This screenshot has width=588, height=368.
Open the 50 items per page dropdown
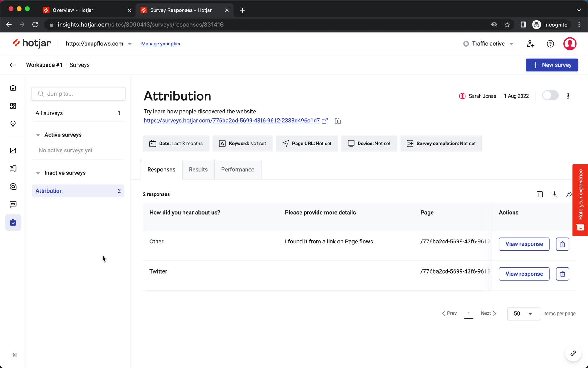(523, 313)
